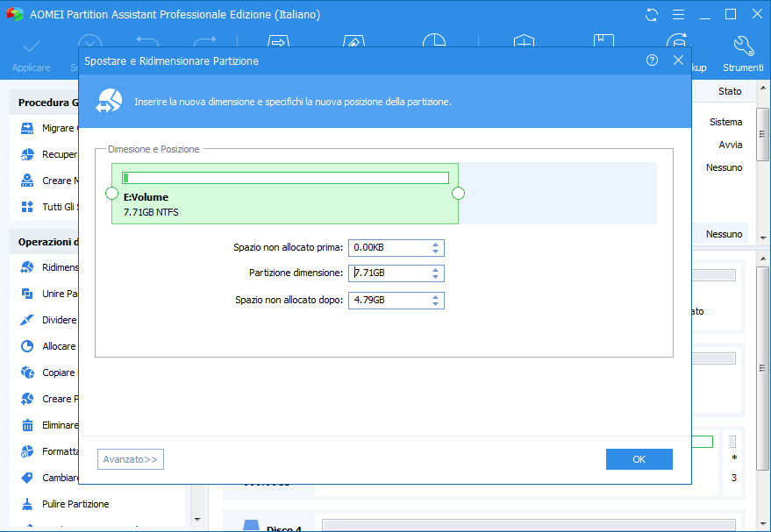771x532 pixels.
Task: Click the Stato column header
Action: coord(730,91)
